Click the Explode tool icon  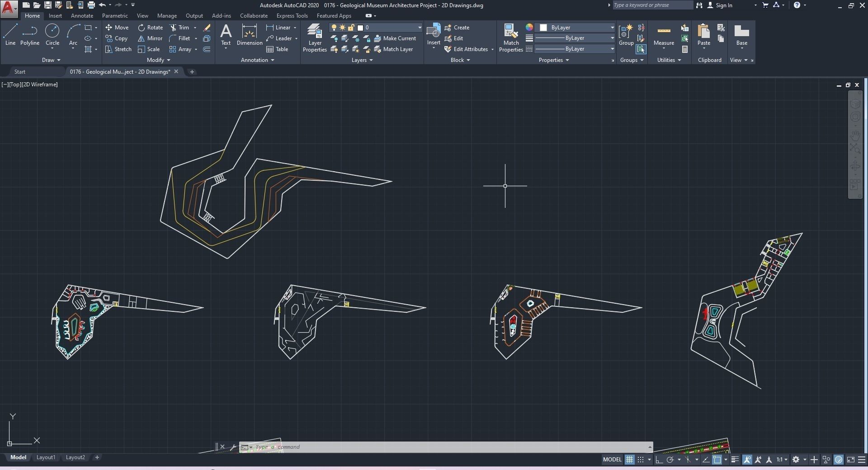pyautogui.click(x=207, y=38)
